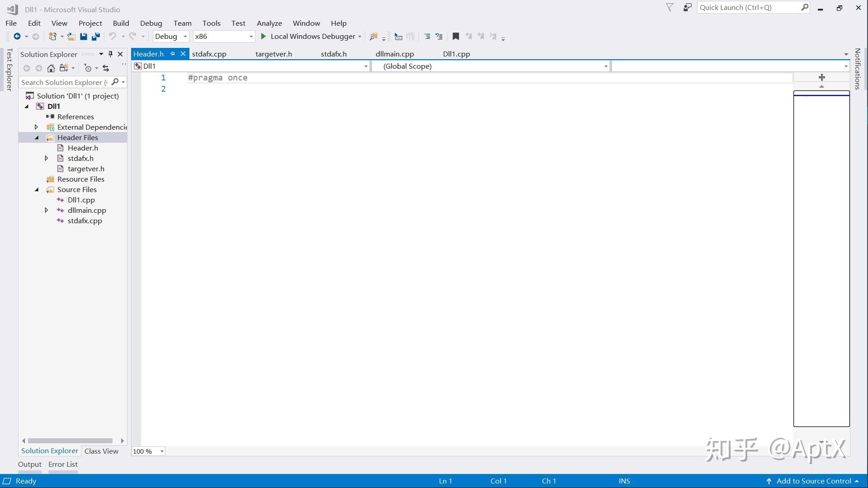Expand the External Dependencies node

click(x=36, y=127)
